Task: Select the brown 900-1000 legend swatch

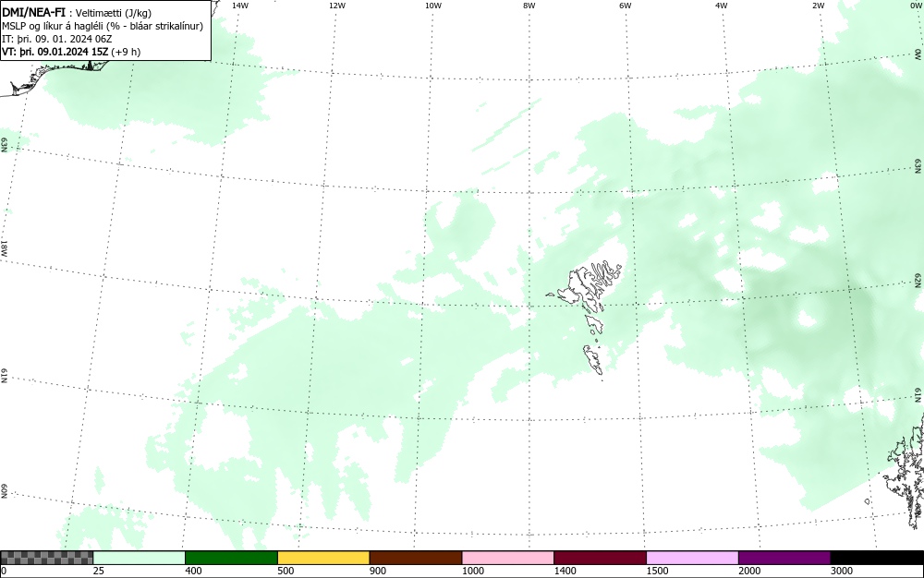Action: coord(416,558)
